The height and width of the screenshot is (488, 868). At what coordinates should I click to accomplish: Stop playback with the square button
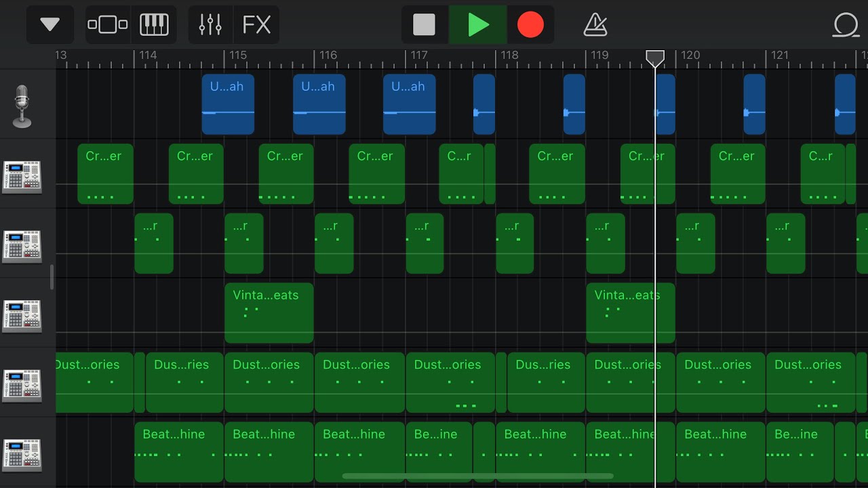click(425, 25)
